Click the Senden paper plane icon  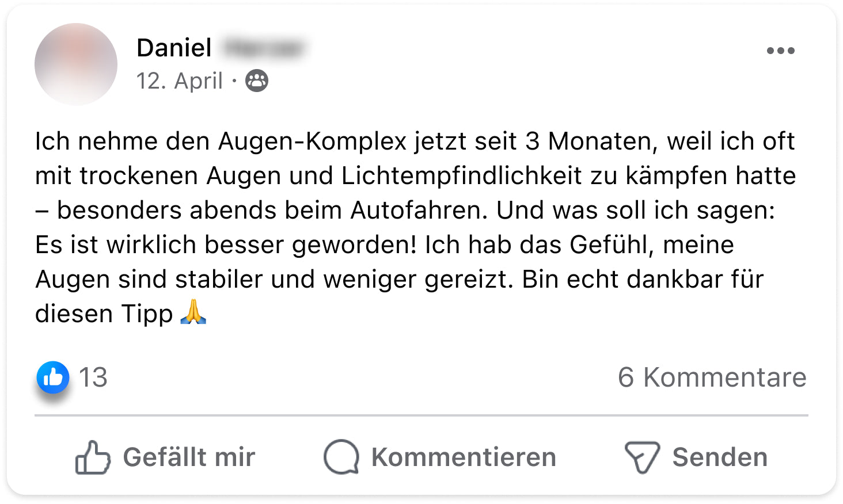tap(641, 457)
